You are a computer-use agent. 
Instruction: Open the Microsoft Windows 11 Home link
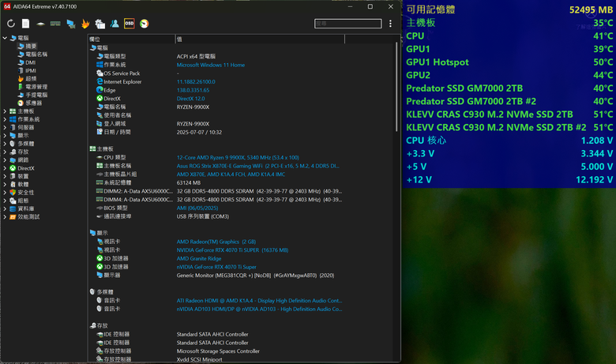(x=211, y=65)
